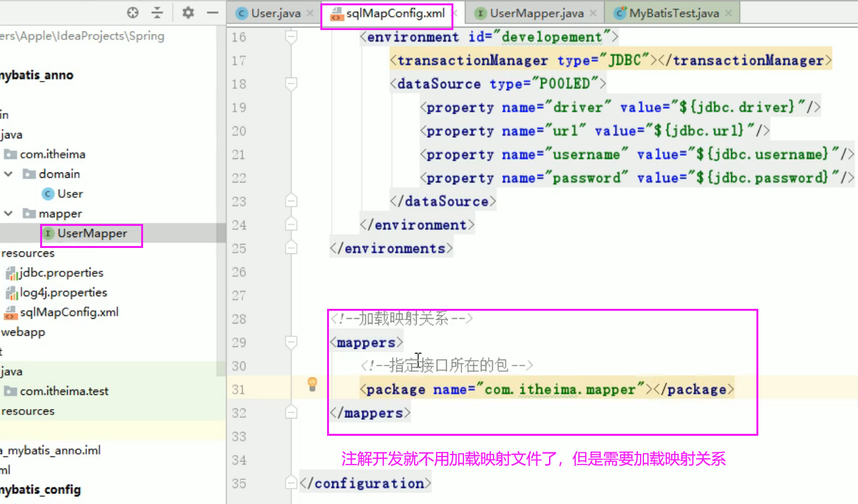This screenshot has width=858, height=504.
Task: Select webapp folder in project tree
Action: 23,332
